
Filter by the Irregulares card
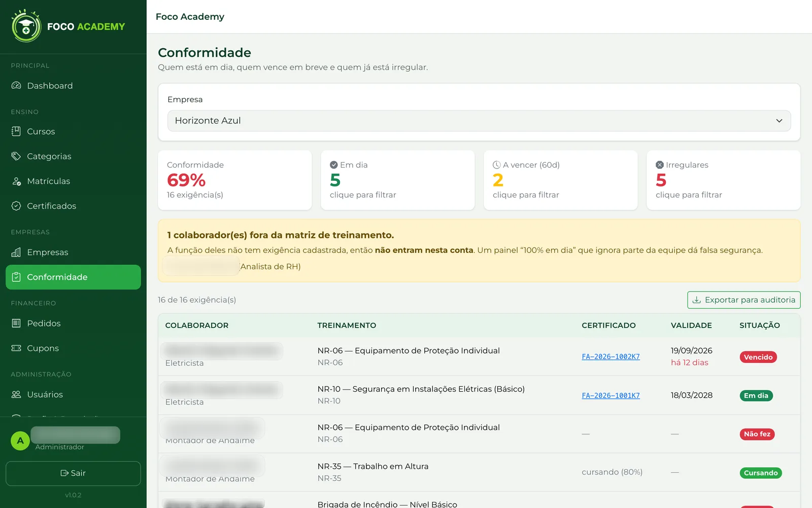click(x=723, y=180)
